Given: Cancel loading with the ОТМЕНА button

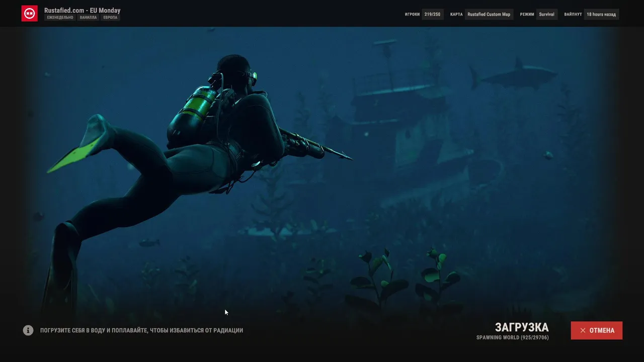Looking at the screenshot, I should click(597, 330).
